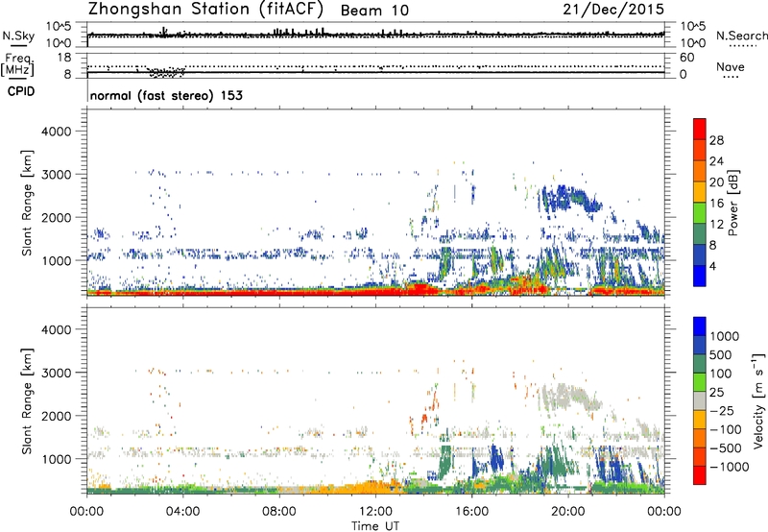Click the 12:00 time axis tick label
The image size is (768, 532).
coord(375,512)
